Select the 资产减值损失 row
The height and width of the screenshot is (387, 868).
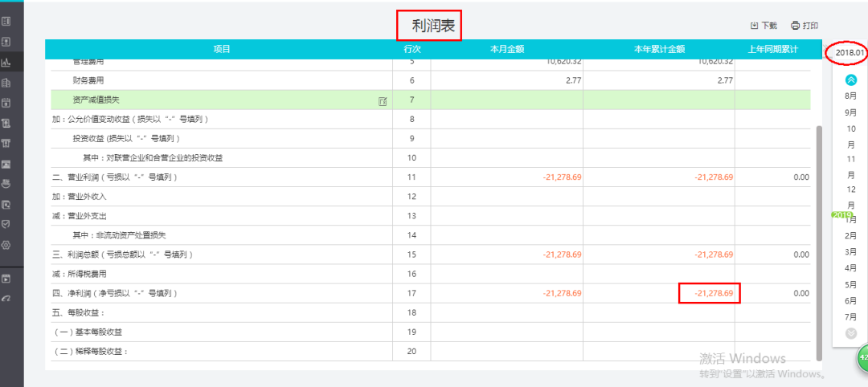(221, 100)
